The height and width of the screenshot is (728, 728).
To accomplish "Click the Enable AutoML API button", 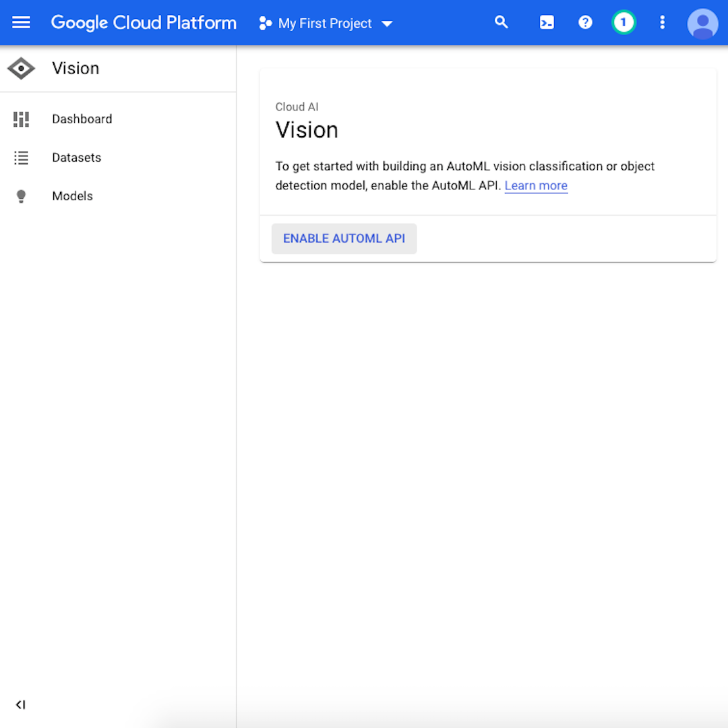I will (x=344, y=239).
